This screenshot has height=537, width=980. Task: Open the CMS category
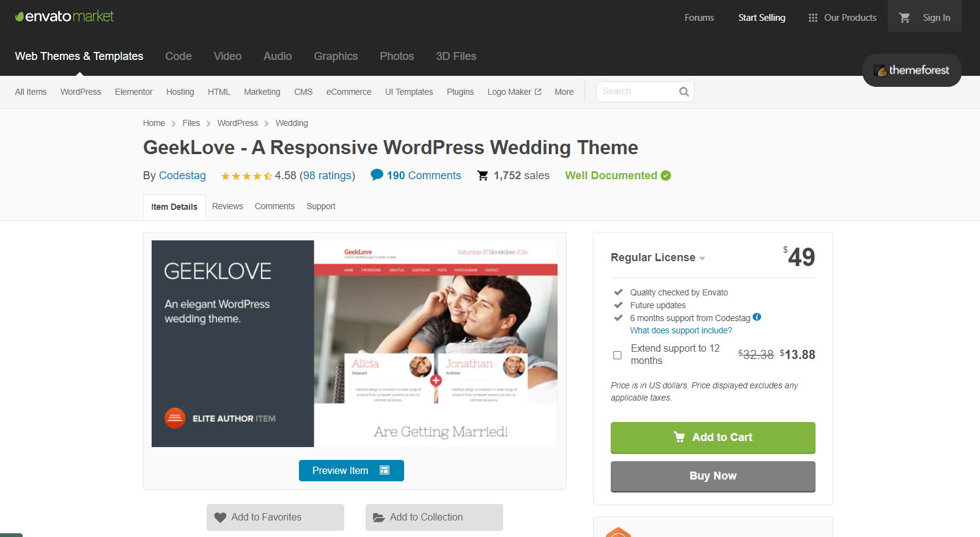[303, 92]
